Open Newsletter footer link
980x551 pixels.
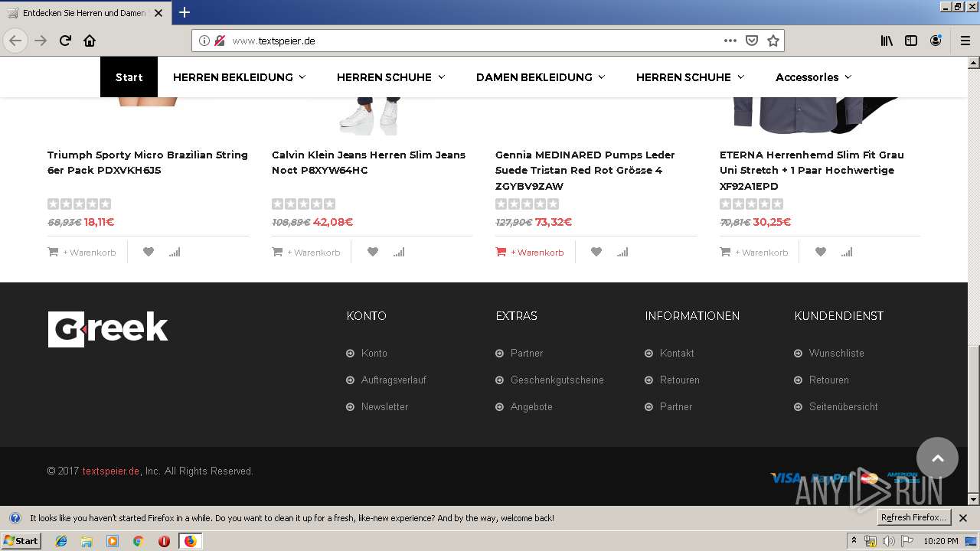[385, 406]
